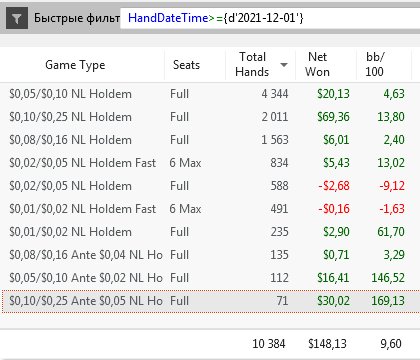420x360 pixels.
Task: Click the Total Hands sort arrow
Action: 284,65
